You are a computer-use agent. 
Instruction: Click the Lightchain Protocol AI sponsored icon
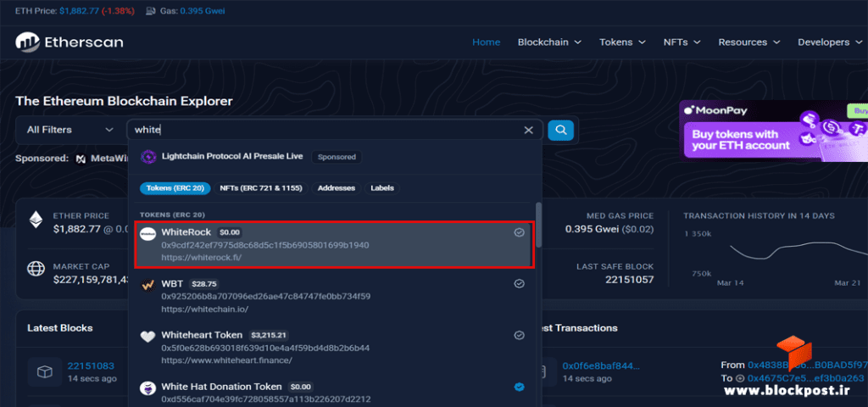[x=148, y=157]
